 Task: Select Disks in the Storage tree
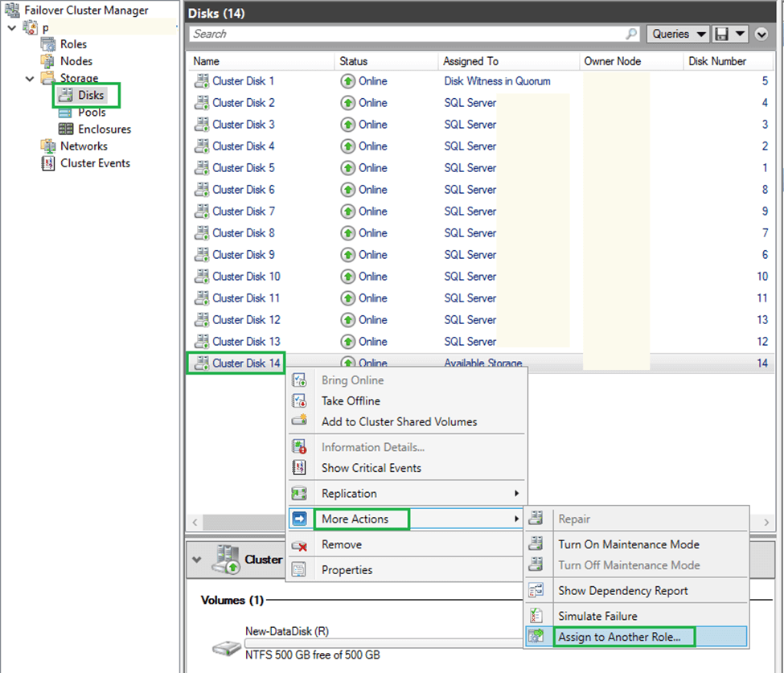tap(91, 95)
